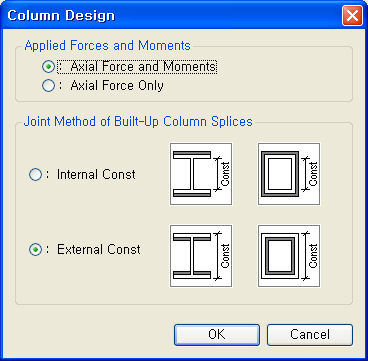Click the Joint Method of Built-Up Column Splices heading
This screenshot has width=368, height=361.
click(x=138, y=121)
